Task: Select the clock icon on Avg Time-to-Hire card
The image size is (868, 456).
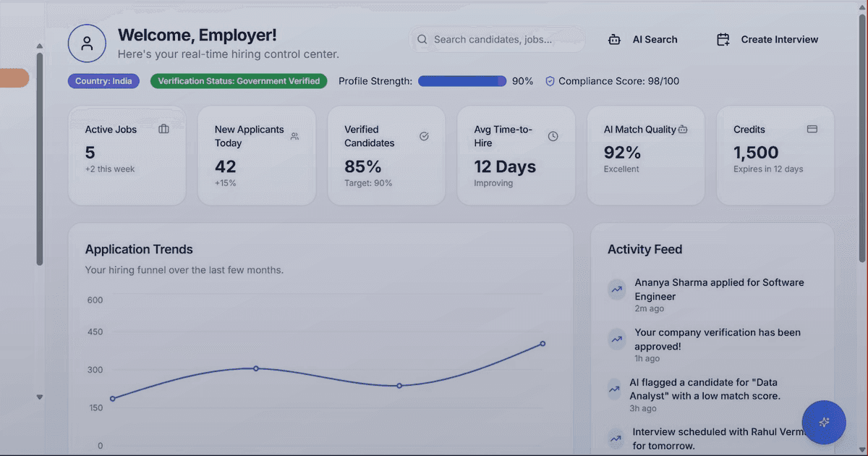Action: tap(553, 135)
